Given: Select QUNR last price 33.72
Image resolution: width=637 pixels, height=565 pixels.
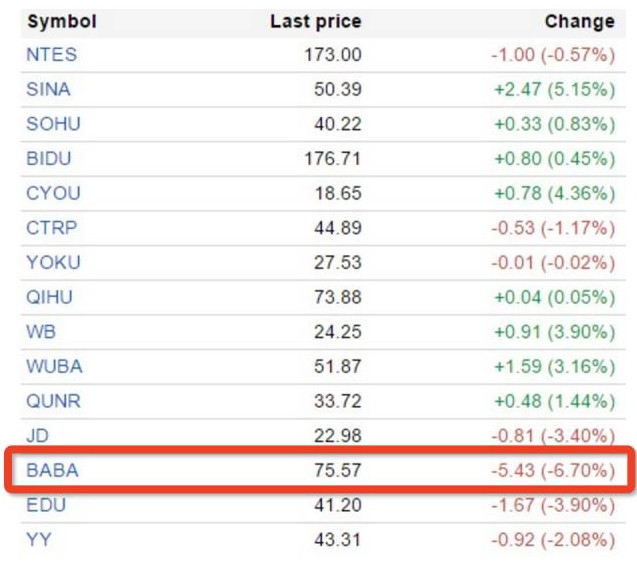Looking at the screenshot, I should (338, 401).
